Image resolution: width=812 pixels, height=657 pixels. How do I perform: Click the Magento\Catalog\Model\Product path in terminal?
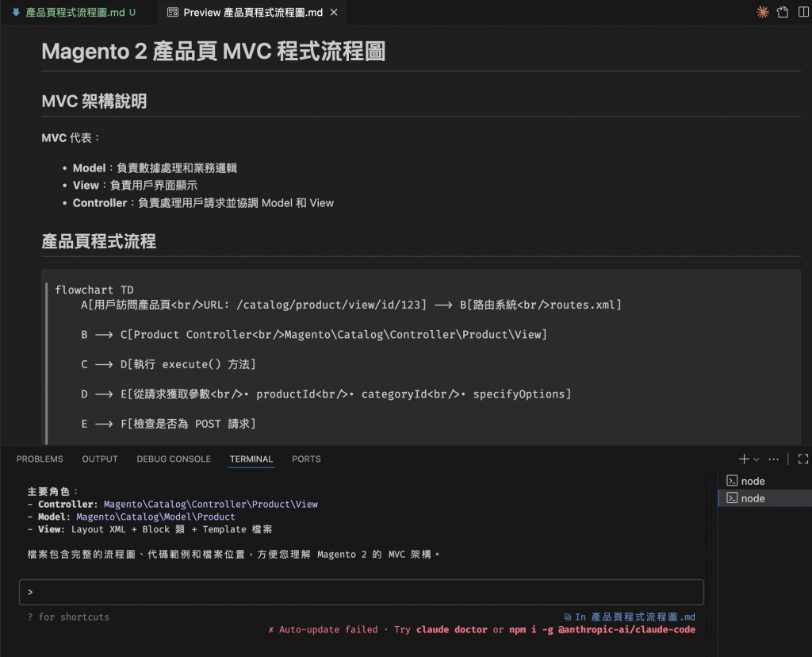click(156, 517)
